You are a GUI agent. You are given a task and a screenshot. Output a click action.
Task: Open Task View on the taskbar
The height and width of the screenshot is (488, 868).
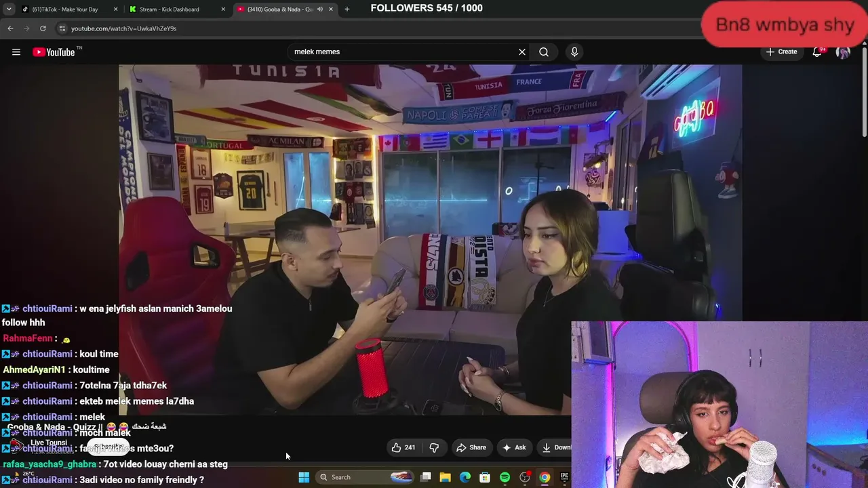tap(426, 477)
